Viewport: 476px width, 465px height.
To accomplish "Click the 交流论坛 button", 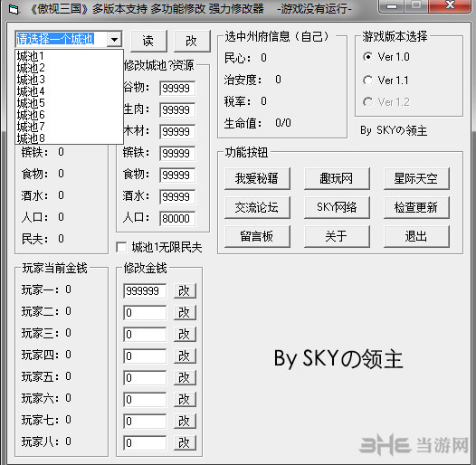I will [257, 207].
